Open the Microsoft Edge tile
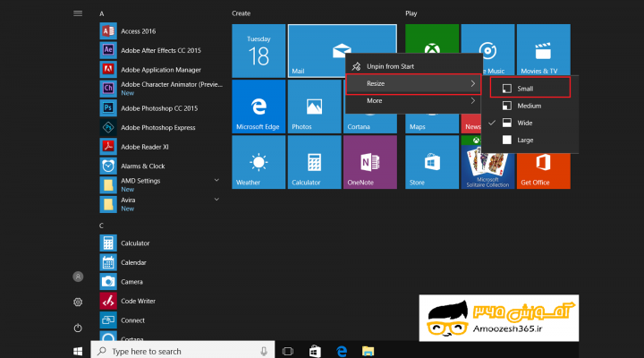The width and height of the screenshot is (644, 358). coord(258,107)
